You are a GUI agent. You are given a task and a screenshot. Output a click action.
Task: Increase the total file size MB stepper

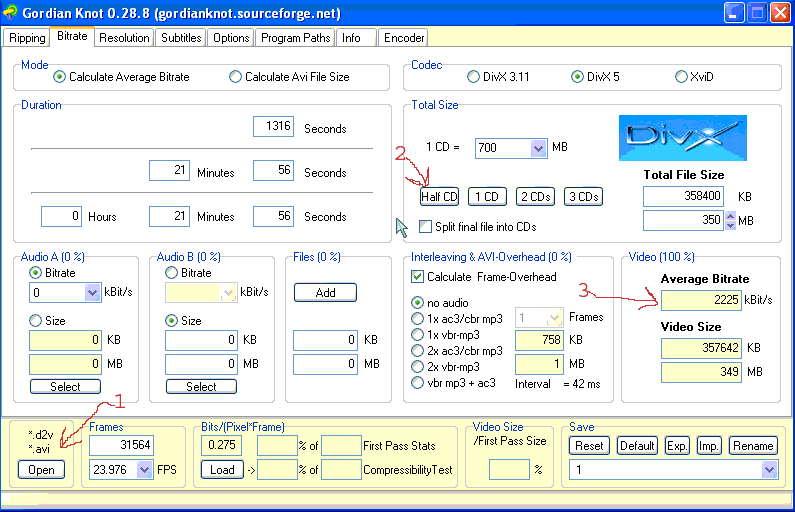[x=730, y=216]
